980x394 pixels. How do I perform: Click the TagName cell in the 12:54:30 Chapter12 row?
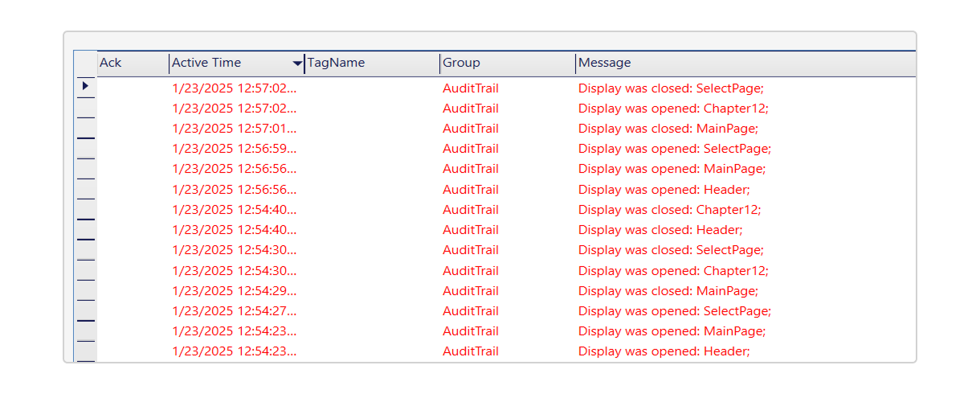point(372,271)
